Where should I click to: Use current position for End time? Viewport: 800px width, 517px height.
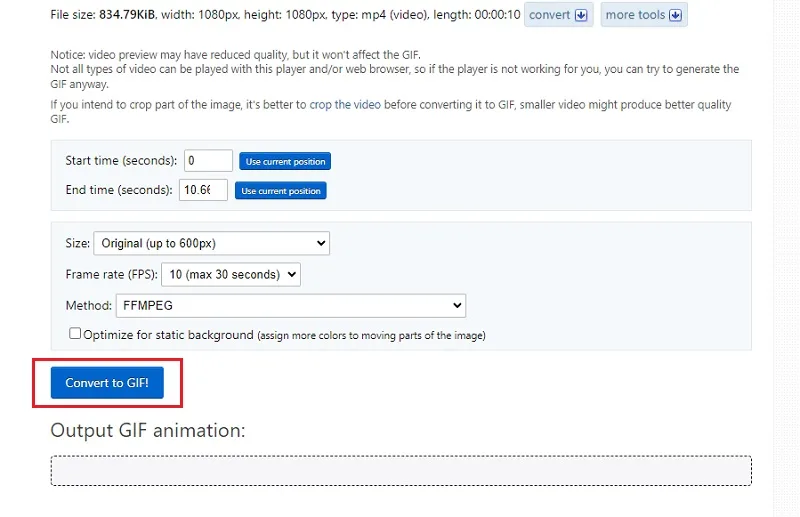click(281, 191)
